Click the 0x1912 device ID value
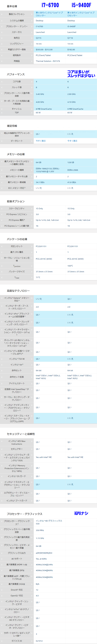Image resolution: width=97 pixels, height=644 pixels. click(x=39, y=641)
